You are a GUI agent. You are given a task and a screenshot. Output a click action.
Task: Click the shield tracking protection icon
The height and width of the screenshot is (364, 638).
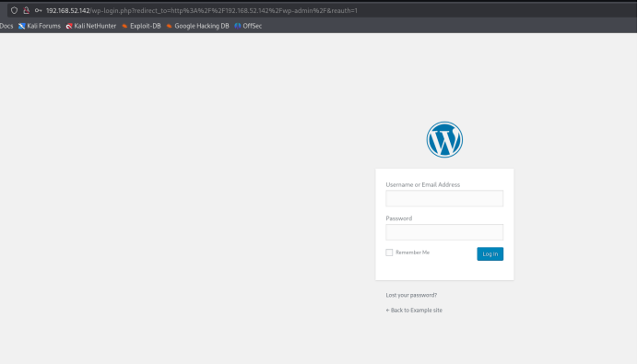[14, 10]
